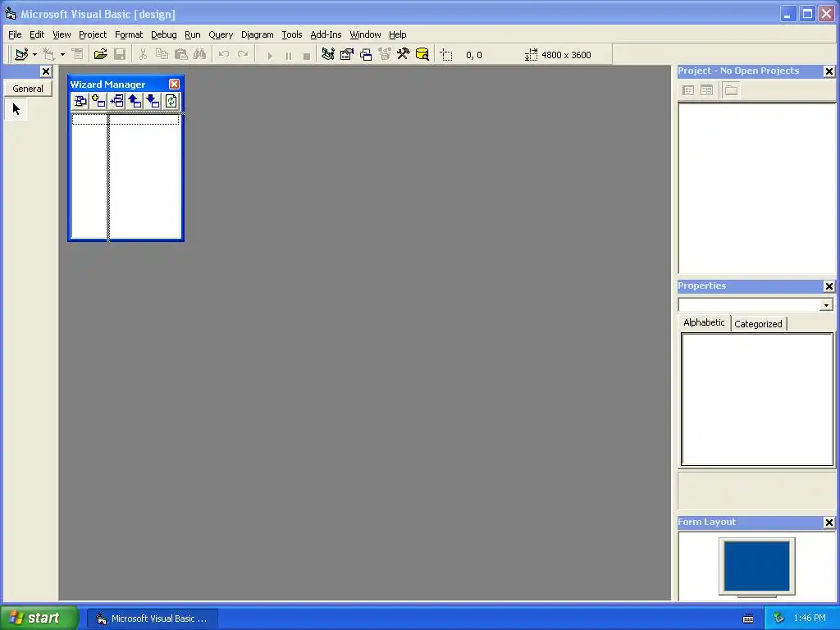Viewport: 840px width, 630px height.
Task: Close the toolbox panel
Action: pos(46,71)
